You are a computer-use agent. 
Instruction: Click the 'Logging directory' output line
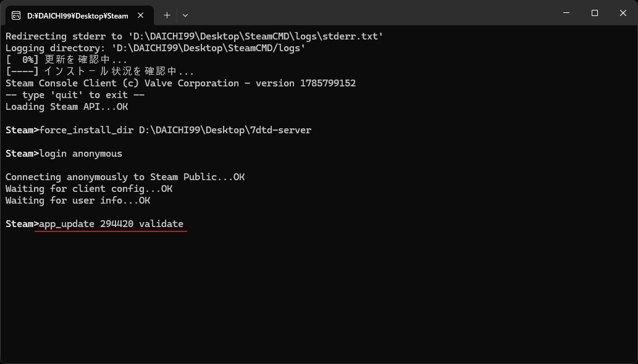click(x=156, y=48)
